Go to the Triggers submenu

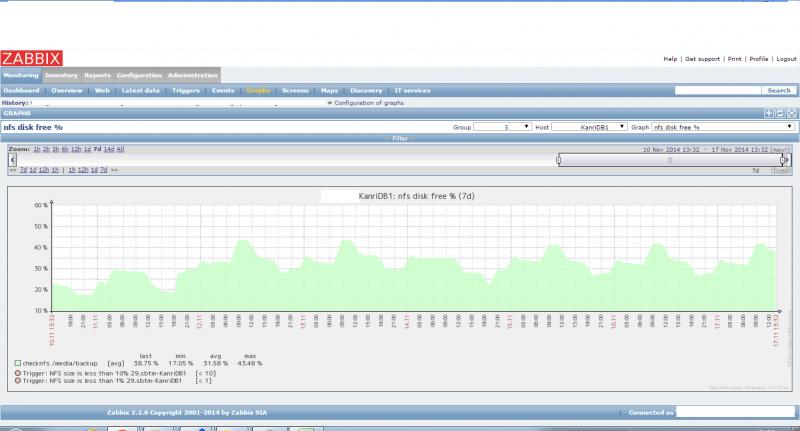coord(186,90)
